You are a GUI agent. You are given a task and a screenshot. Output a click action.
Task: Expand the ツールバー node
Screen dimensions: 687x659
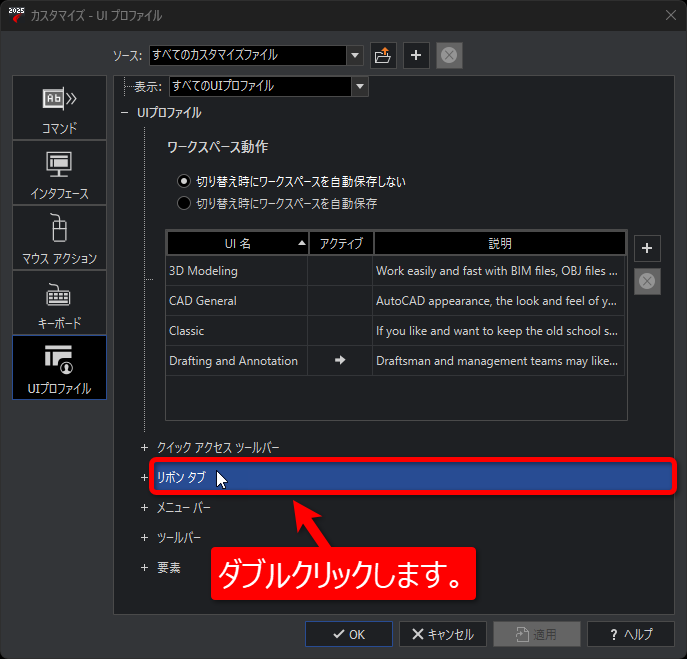tap(144, 537)
